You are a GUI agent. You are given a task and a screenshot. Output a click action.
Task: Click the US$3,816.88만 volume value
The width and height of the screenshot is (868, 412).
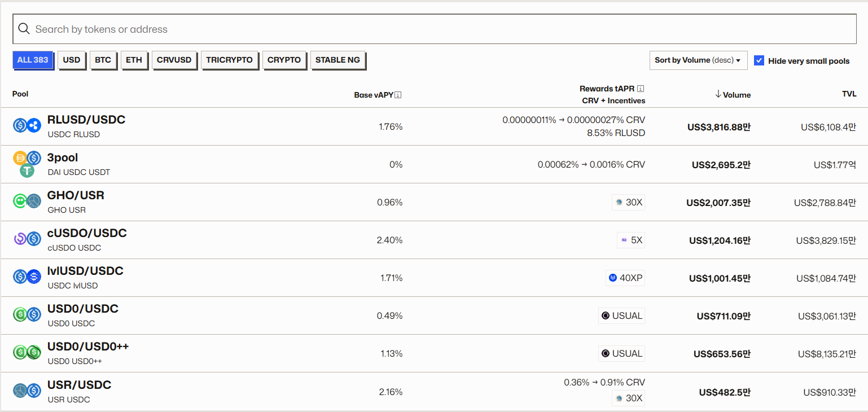(x=719, y=127)
